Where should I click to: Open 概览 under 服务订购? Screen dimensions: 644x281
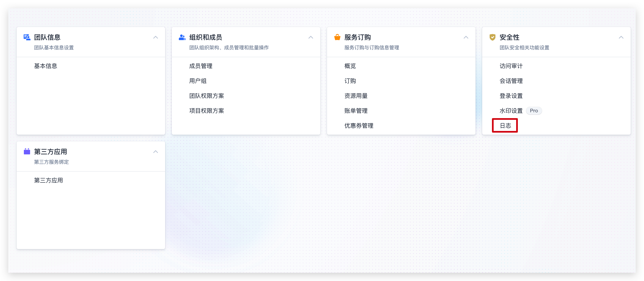(x=350, y=66)
